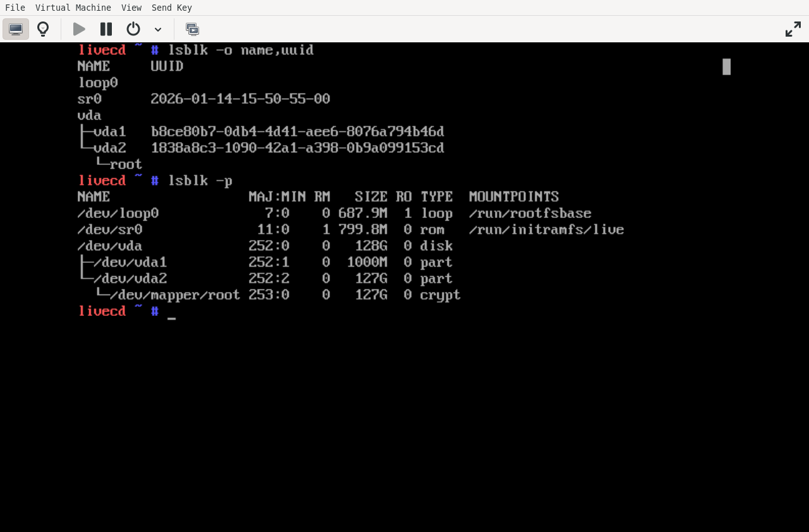809x532 pixels.
Task: Click the /dev/vda1 partition name
Action: coord(130,262)
